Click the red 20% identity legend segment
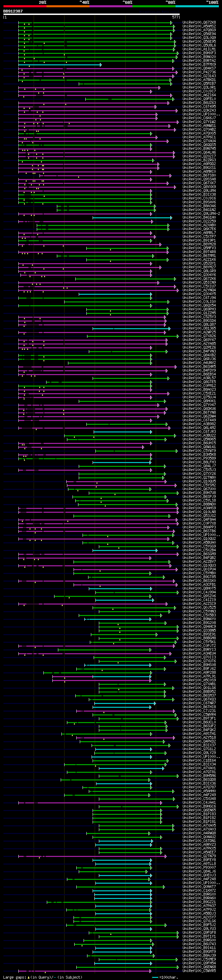This screenshot has width=222, height=980. 25,6
